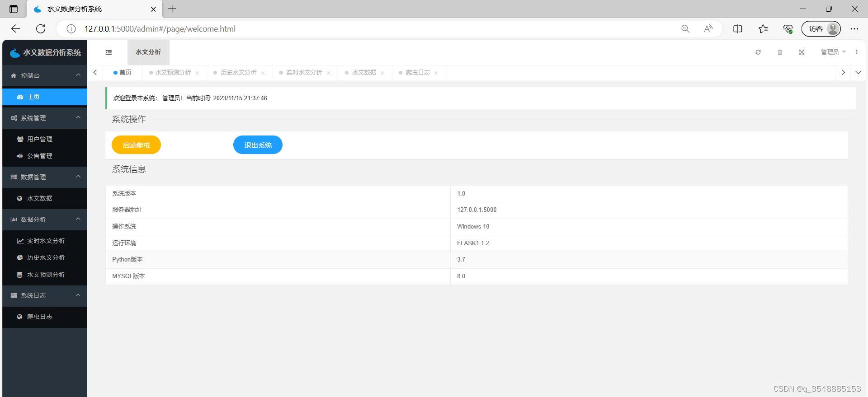Open 用户管理 in the sidebar

coord(45,139)
